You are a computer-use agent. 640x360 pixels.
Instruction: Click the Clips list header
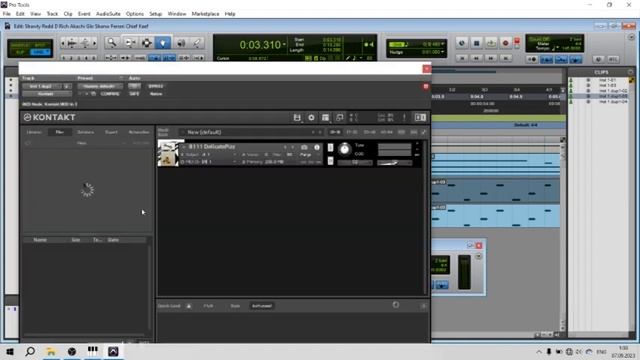(601, 72)
